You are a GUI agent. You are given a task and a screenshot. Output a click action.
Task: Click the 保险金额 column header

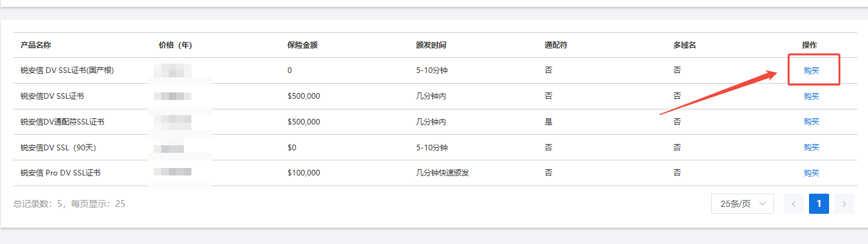point(303,45)
